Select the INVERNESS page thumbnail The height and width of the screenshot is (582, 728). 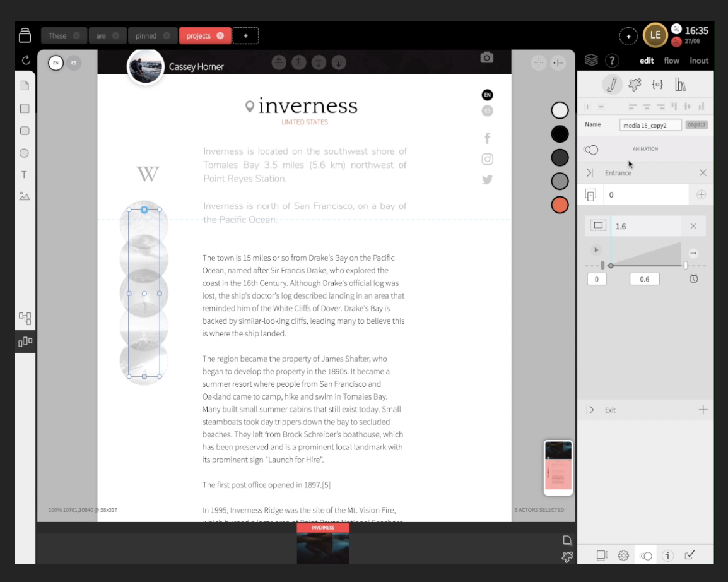[323, 544]
